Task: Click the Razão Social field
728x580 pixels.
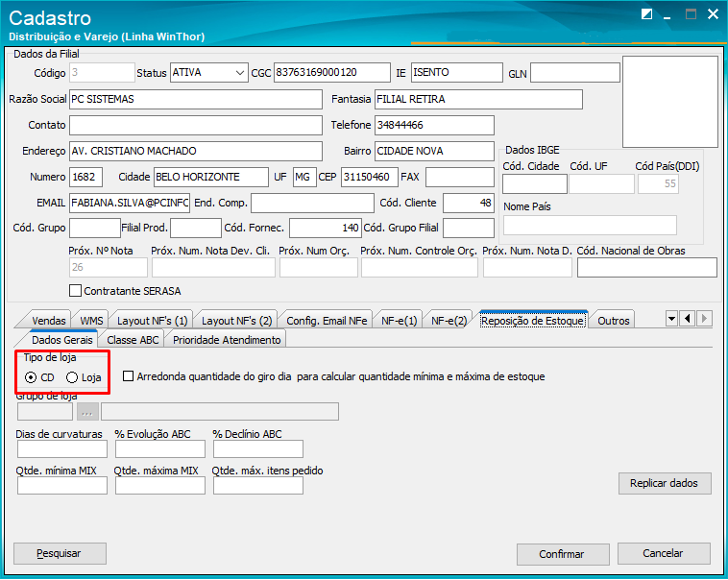Action: [196, 99]
